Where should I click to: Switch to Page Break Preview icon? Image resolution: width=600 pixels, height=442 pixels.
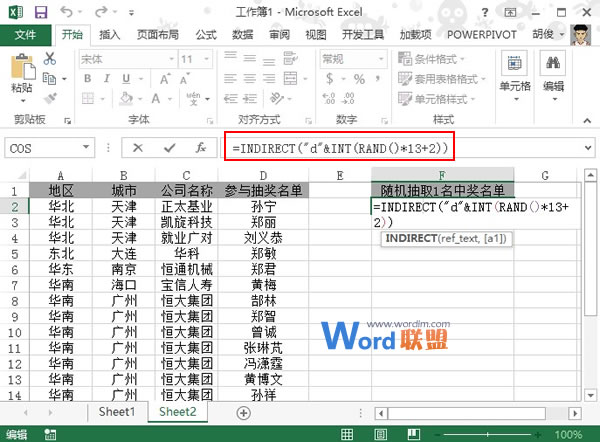(x=414, y=434)
